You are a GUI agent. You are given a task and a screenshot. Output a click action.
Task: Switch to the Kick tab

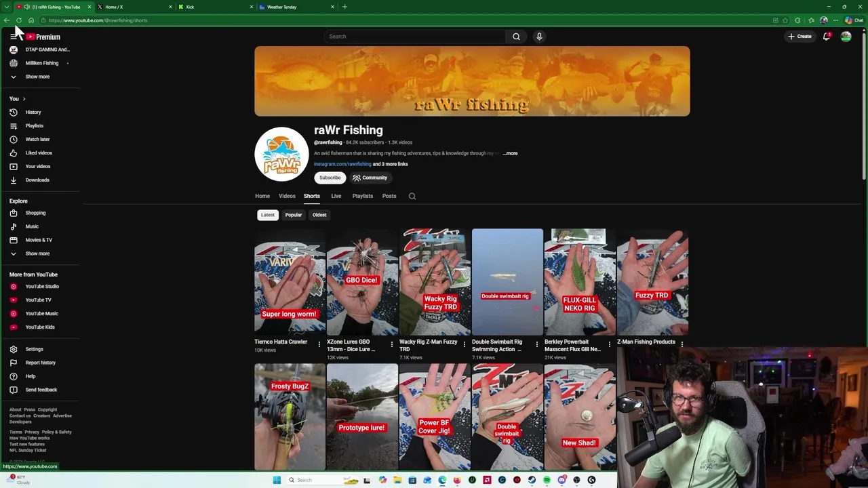214,7
